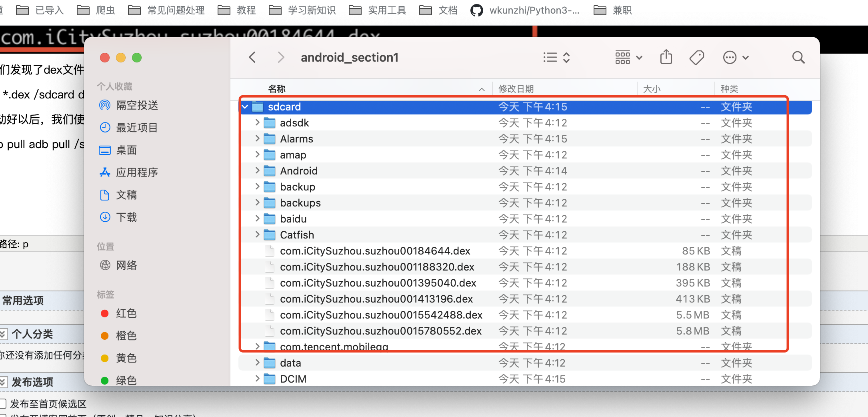Open the 文档 bookmarks folder

(438, 10)
